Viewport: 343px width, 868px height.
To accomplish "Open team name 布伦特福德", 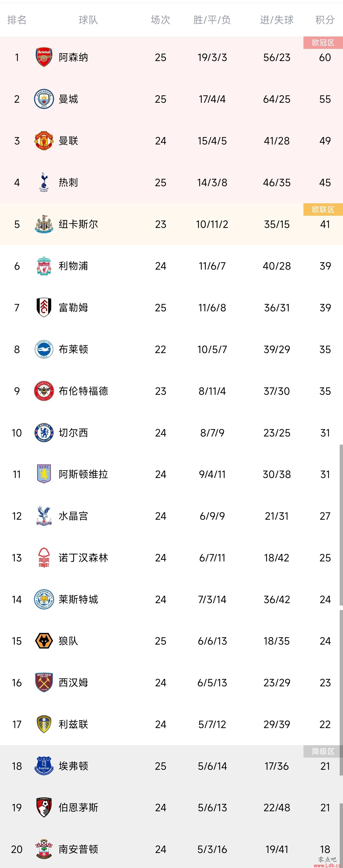I will [x=83, y=391].
